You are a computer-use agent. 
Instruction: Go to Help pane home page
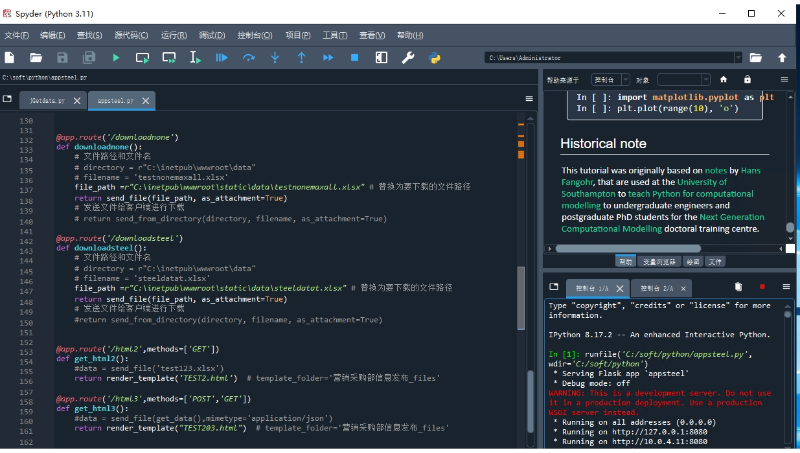(x=723, y=80)
